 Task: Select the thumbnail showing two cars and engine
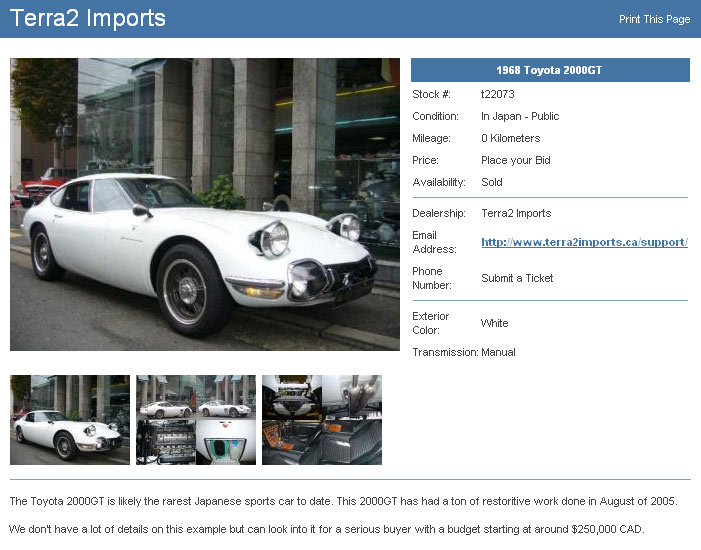(196, 420)
